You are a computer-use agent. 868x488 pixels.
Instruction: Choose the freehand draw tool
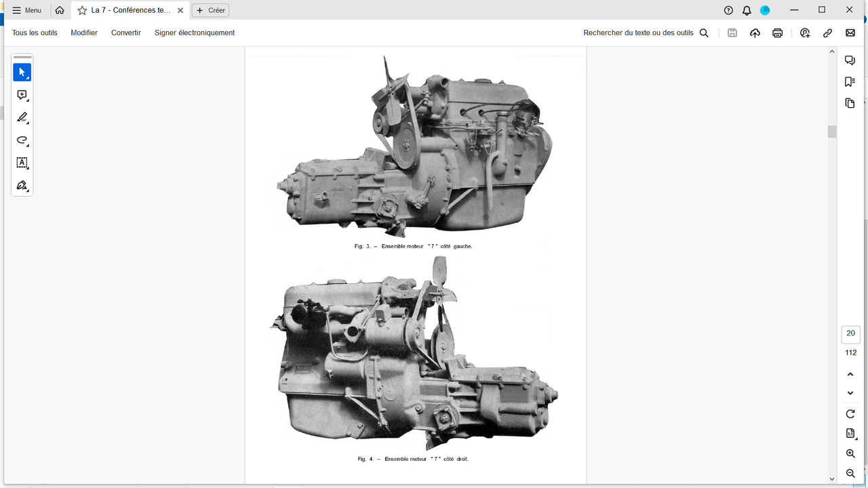[x=22, y=140]
